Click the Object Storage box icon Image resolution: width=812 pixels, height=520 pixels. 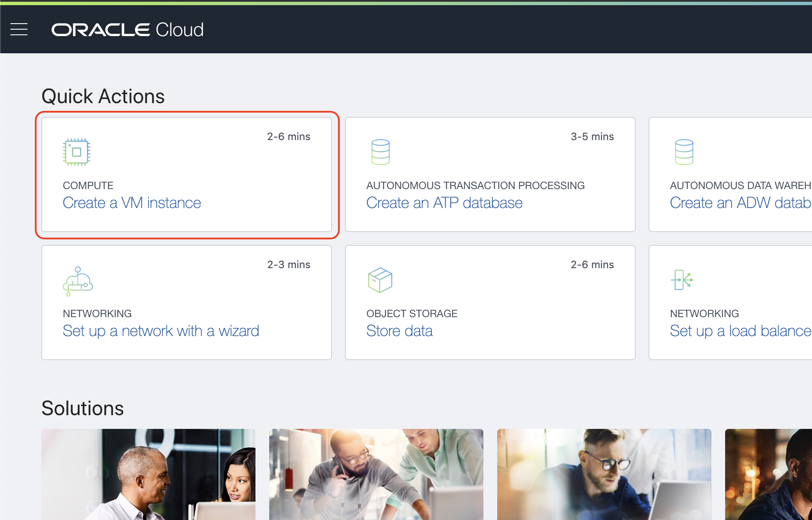click(x=380, y=280)
